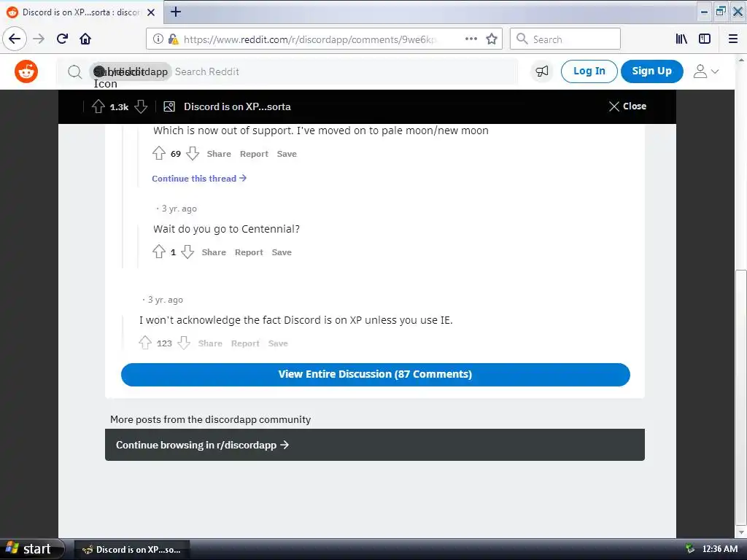Open page actions three-dot menu
Viewport: 747px width, 560px height.
point(471,39)
